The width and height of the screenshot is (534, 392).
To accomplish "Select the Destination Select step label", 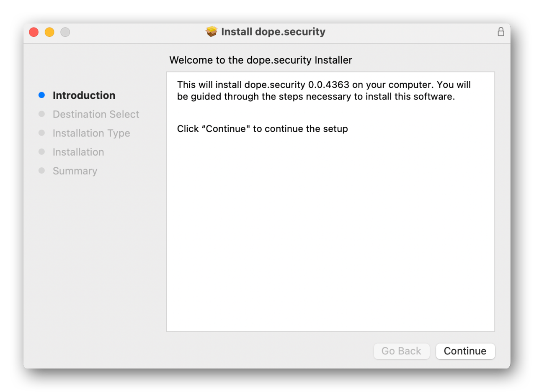I will [95, 114].
